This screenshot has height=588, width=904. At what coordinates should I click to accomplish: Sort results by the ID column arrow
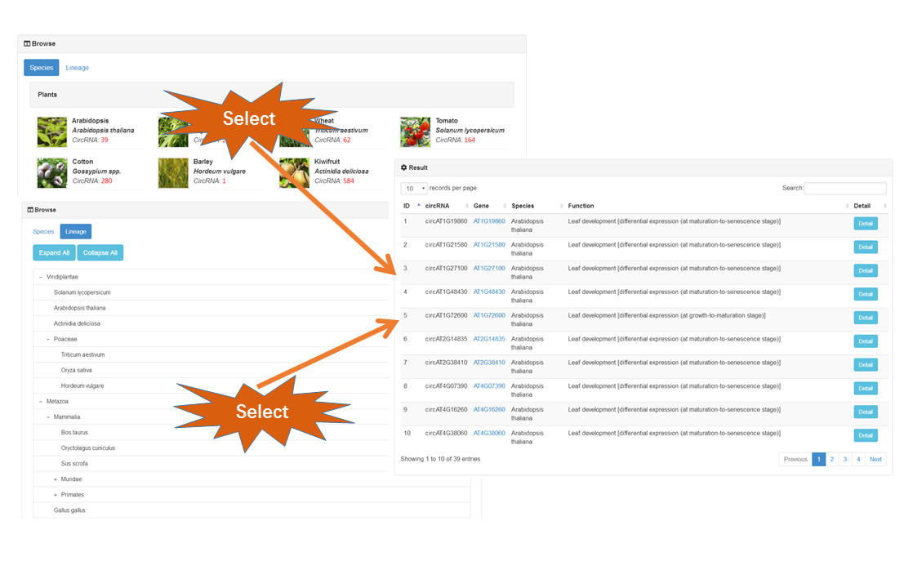pos(419,206)
